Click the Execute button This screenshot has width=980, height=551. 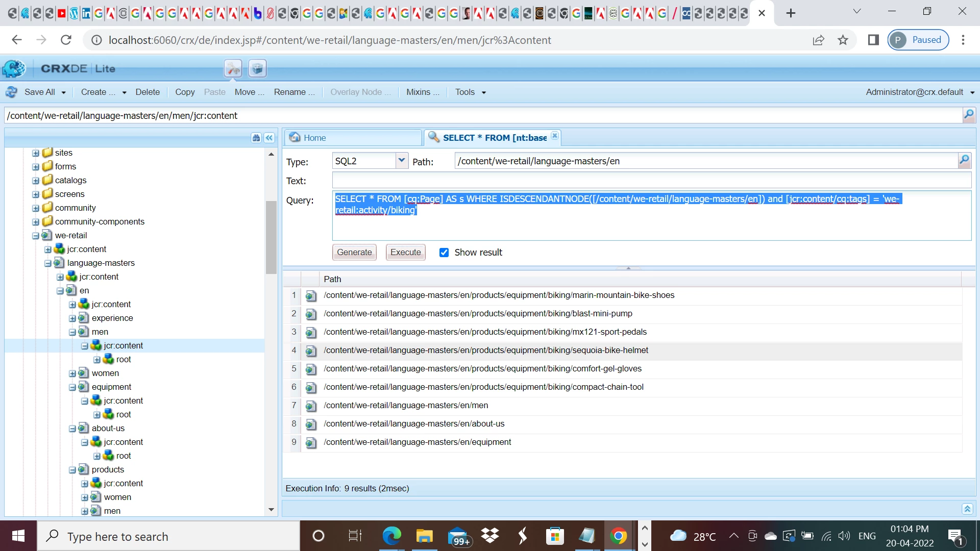point(405,252)
